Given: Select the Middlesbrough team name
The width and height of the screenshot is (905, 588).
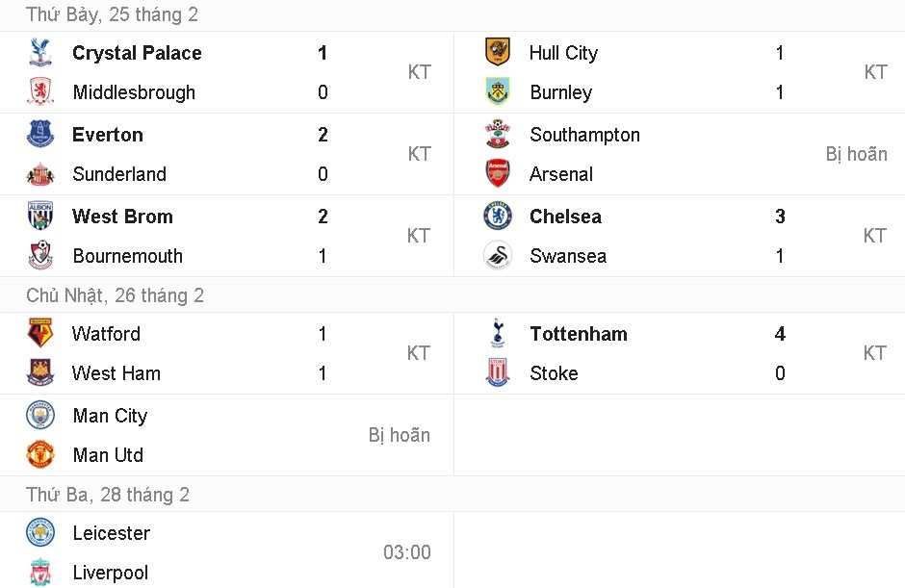Looking at the screenshot, I should coord(134,92).
